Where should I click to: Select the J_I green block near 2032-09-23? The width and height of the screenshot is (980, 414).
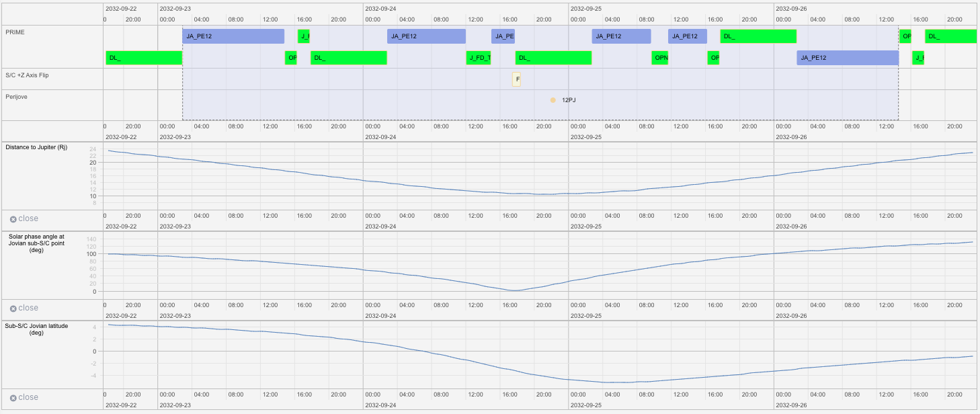304,36
